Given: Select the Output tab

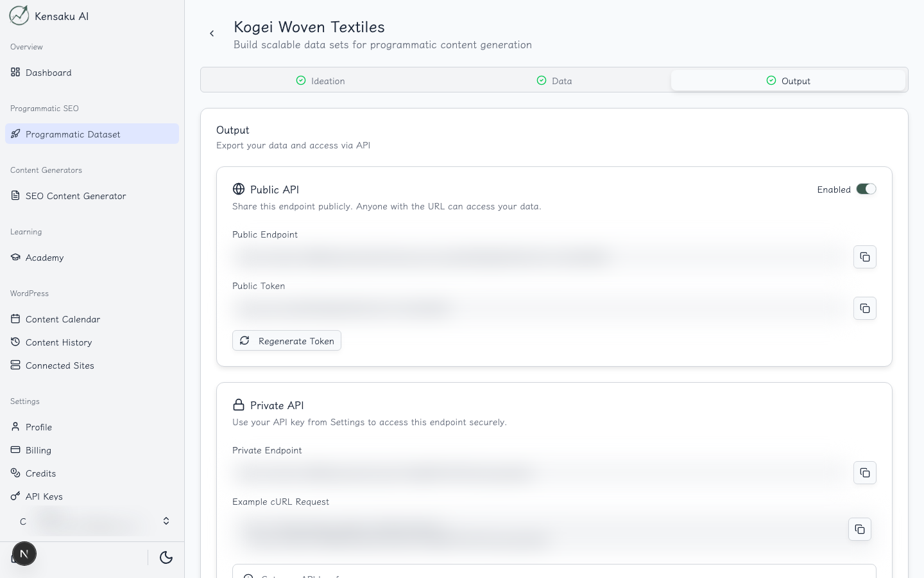Looking at the screenshot, I should (788, 81).
